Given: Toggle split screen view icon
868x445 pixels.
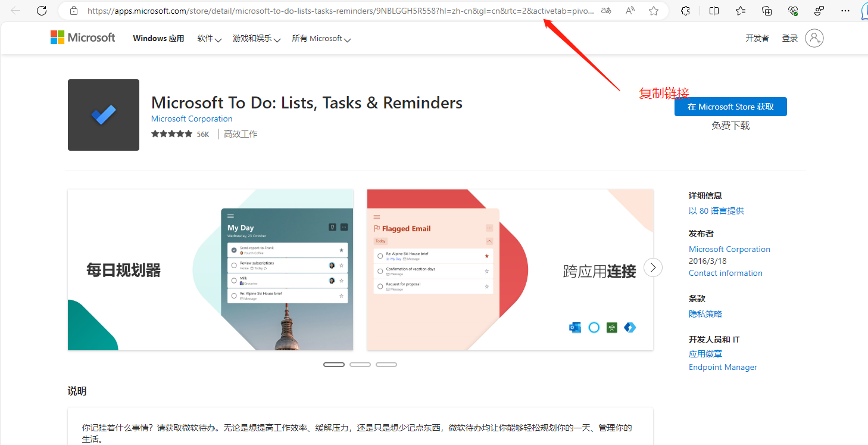Looking at the screenshot, I should tap(714, 11).
